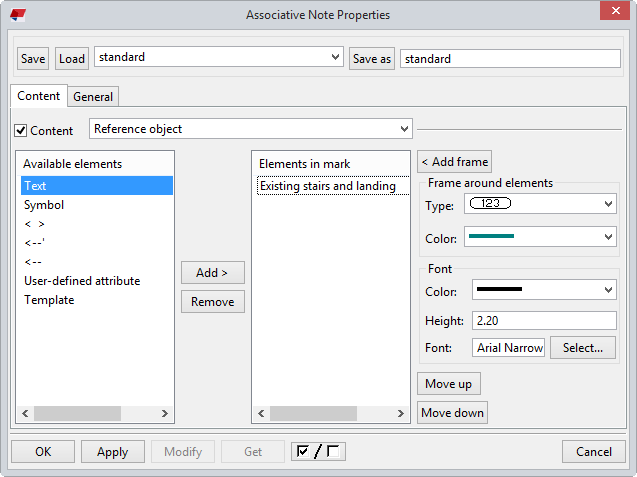Switch to the General tab

click(93, 97)
